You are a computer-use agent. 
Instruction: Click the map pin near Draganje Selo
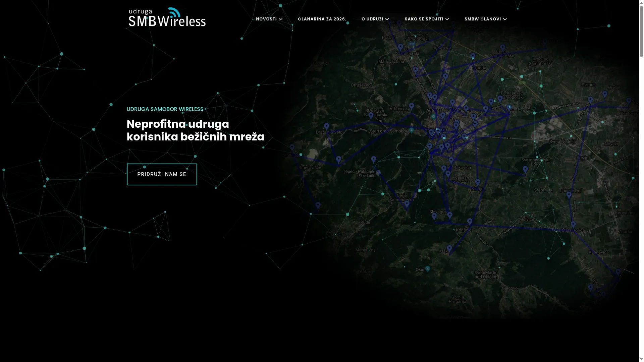click(327, 127)
